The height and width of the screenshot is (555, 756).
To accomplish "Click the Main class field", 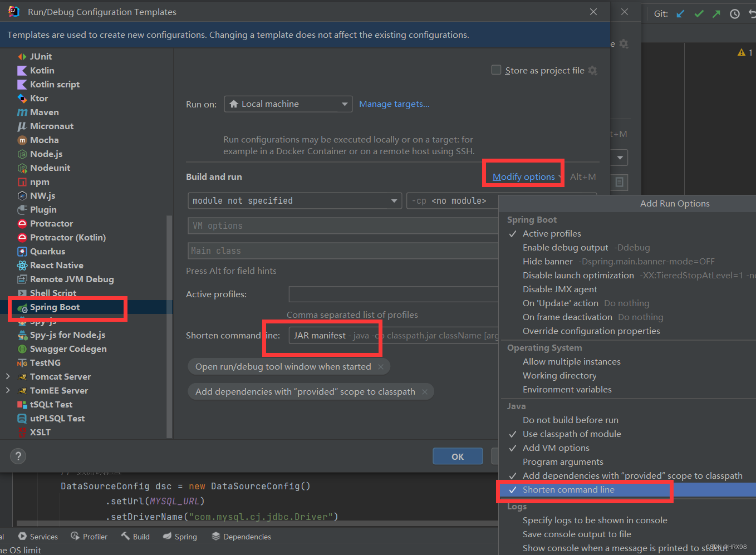I will [343, 251].
